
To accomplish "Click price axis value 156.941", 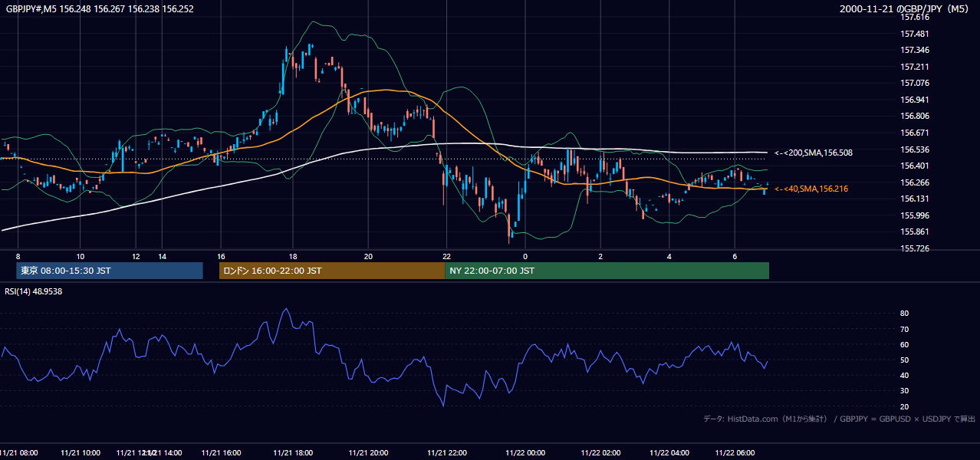I will click(916, 100).
